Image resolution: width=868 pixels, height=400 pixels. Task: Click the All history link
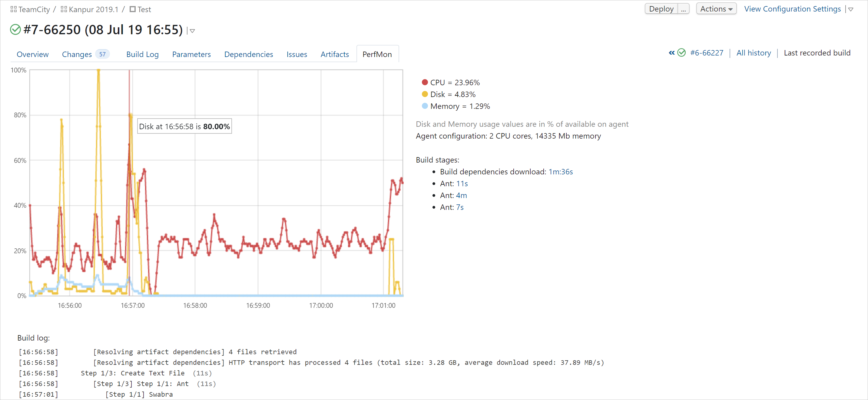point(754,53)
